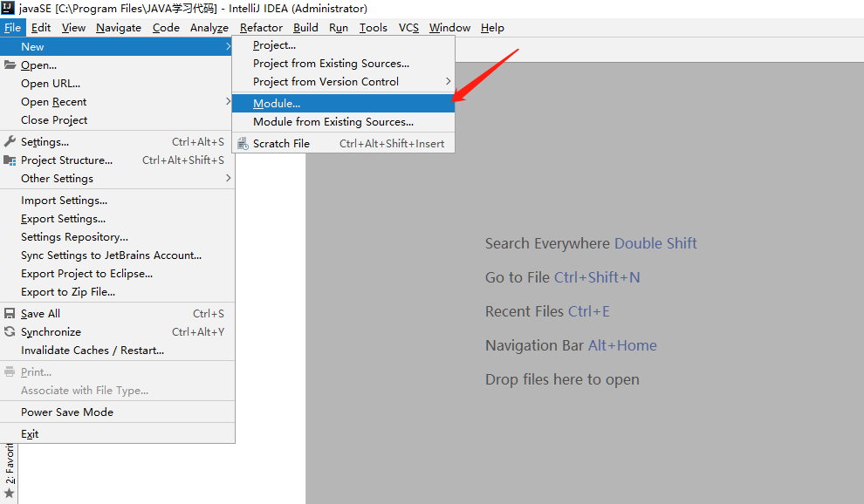Click Print... menu entry
Image resolution: width=864 pixels, height=504 pixels.
point(117,372)
